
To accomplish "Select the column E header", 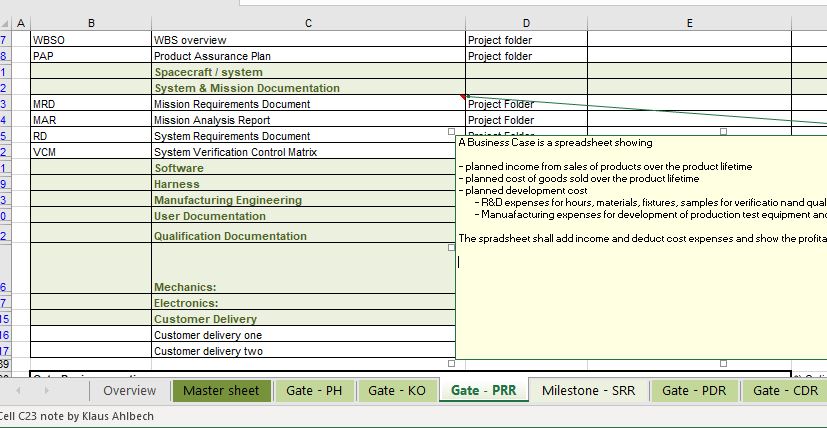I will [689, 23].
